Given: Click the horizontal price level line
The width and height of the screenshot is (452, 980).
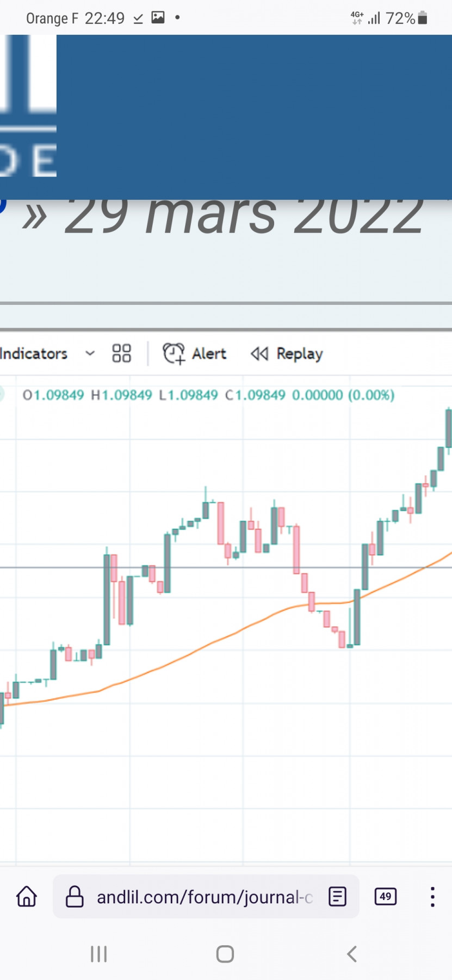Looking at the screenshot, I should tap(226, 567).
